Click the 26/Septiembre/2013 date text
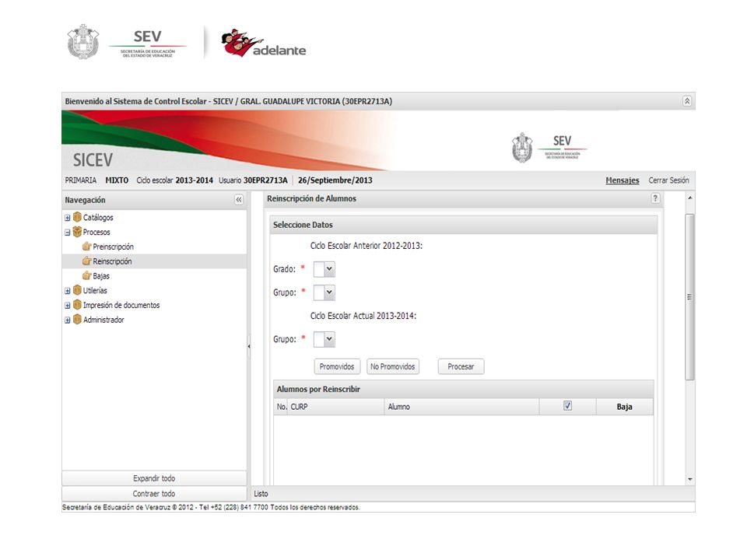747x560 pixels. (335, 180)
